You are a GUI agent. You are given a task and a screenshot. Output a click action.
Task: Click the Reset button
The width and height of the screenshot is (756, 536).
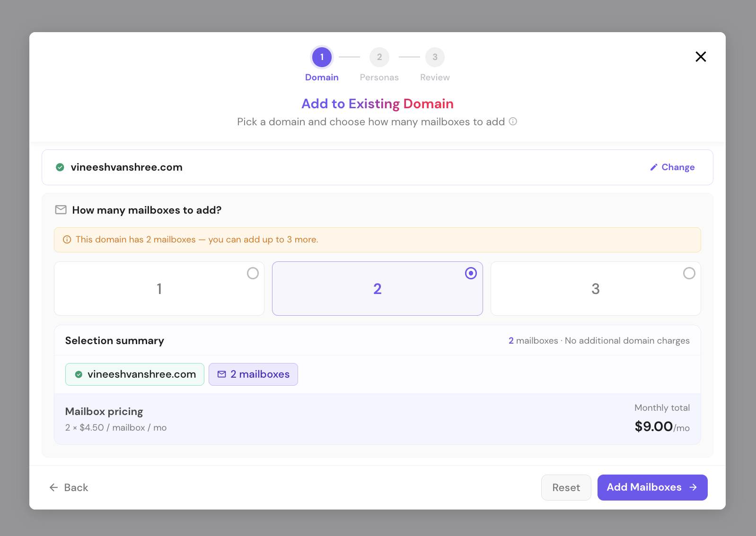click(x=566, y=487)
